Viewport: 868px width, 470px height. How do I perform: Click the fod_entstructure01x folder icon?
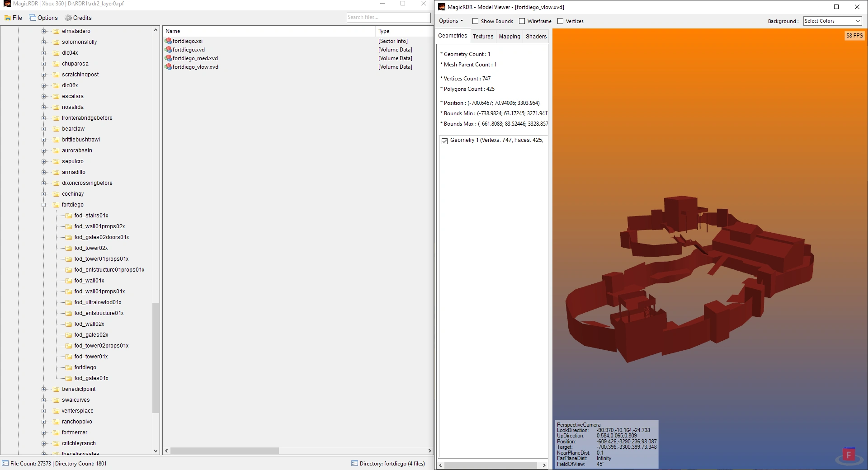click(x=69, y=313)
